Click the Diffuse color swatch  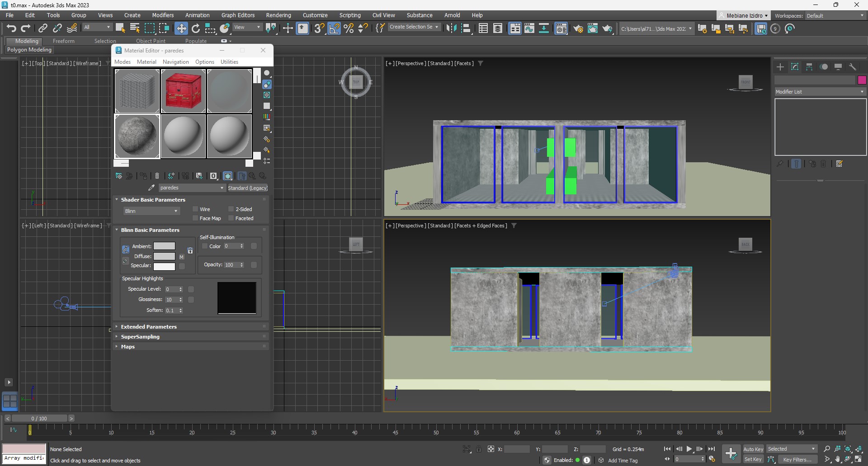click(x=164, y=256)
